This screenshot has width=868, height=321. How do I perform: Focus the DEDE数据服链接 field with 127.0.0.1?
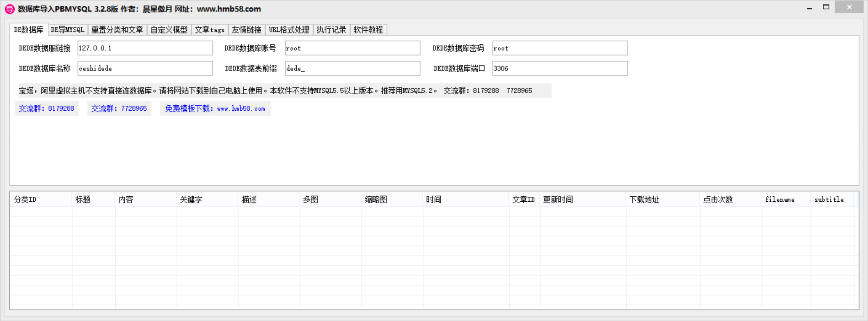145,48
